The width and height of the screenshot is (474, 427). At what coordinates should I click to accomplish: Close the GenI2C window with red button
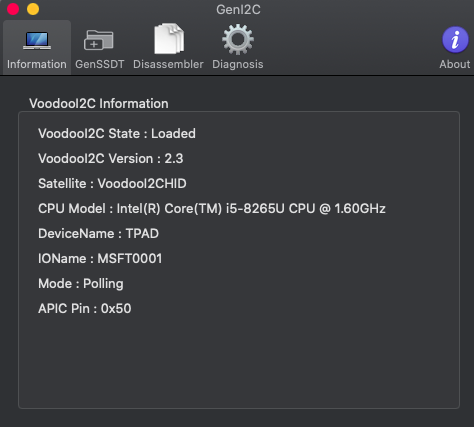point(13,9)
